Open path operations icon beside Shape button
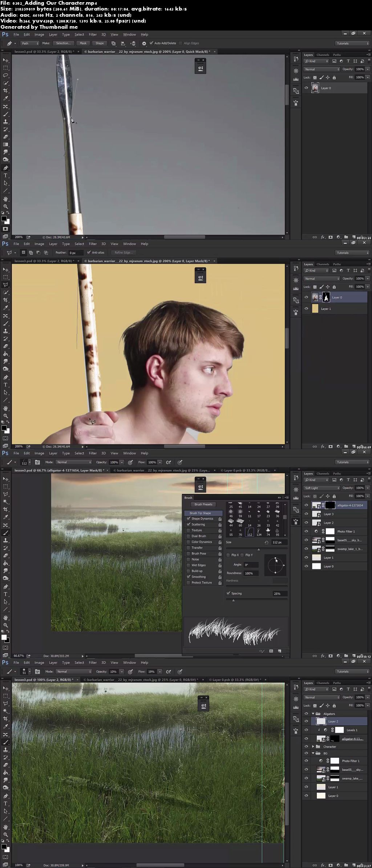The image size is (372, 868). pyautogui.click(x=113, y=43)
